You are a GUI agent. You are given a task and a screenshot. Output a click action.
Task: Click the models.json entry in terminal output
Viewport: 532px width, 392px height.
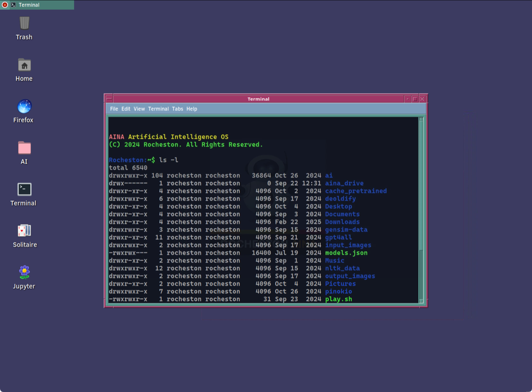[346, 253]
